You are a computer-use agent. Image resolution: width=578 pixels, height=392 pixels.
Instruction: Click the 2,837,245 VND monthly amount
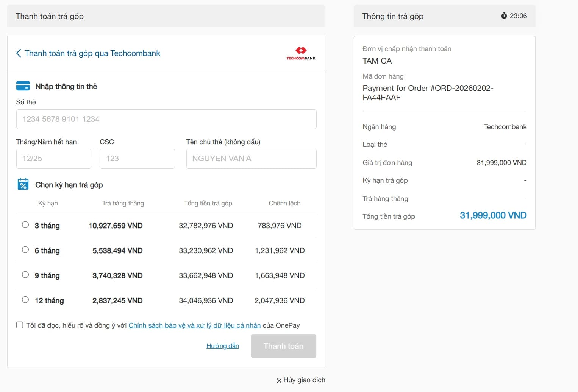(117, 300)
